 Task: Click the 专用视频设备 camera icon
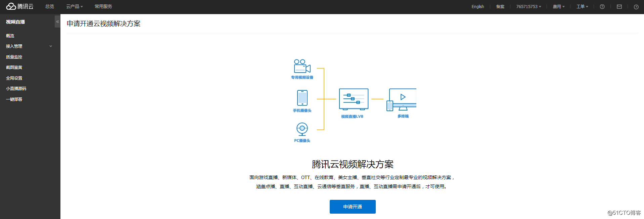point(302,66)
